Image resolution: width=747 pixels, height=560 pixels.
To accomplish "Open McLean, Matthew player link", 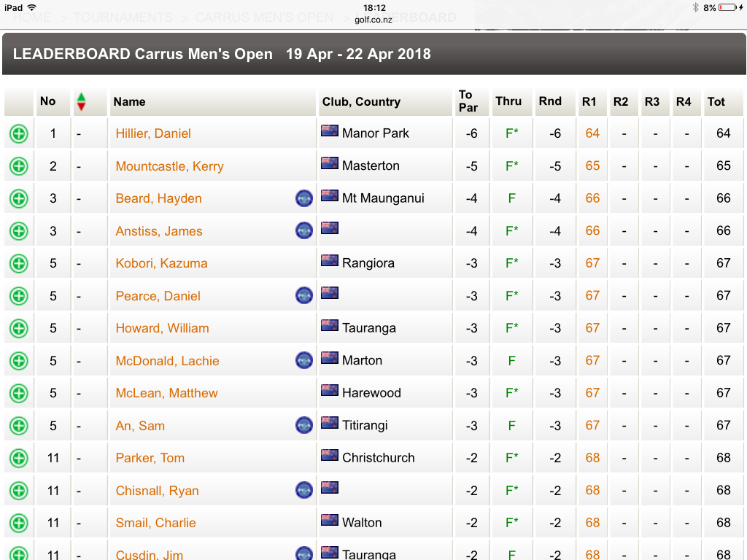I will click(167, 393).
